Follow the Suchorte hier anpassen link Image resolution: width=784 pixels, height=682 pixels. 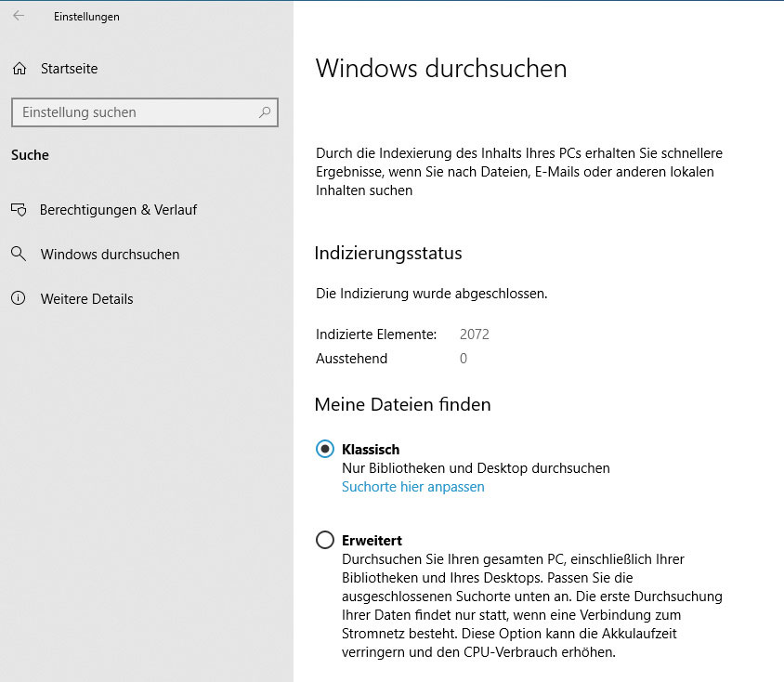[413, 487]
